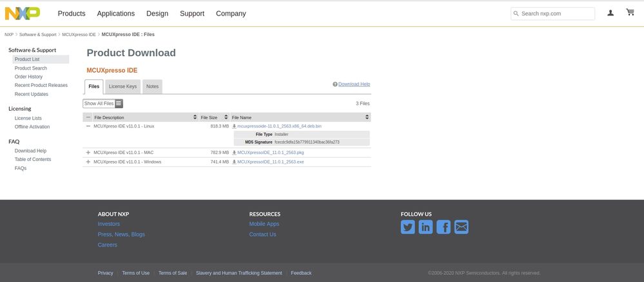Open Recent Product Releases in sidebar
The width and height of the screenshot is (644, 282).
click(x=41, y=86)
